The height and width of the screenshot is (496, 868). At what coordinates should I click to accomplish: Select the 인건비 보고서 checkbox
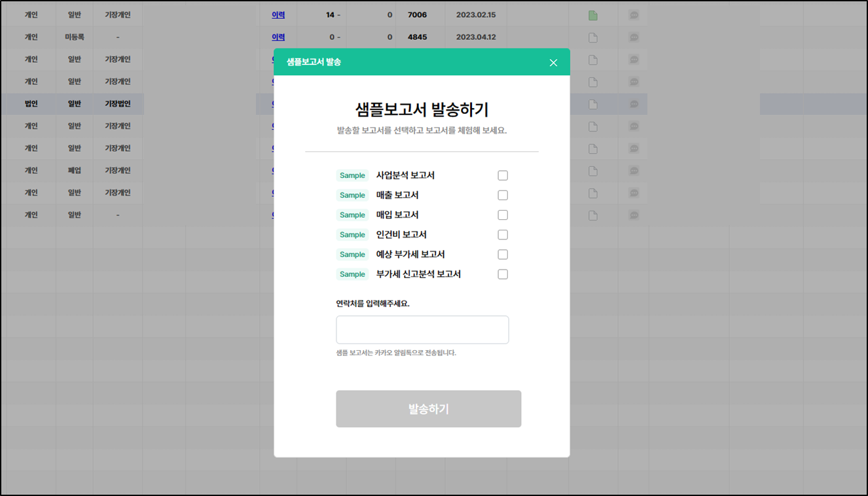503,234
